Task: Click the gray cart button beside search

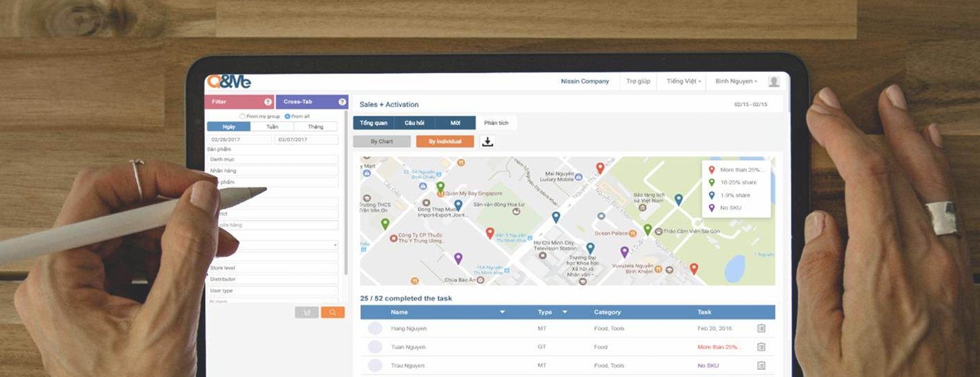Action: (307, 312)
